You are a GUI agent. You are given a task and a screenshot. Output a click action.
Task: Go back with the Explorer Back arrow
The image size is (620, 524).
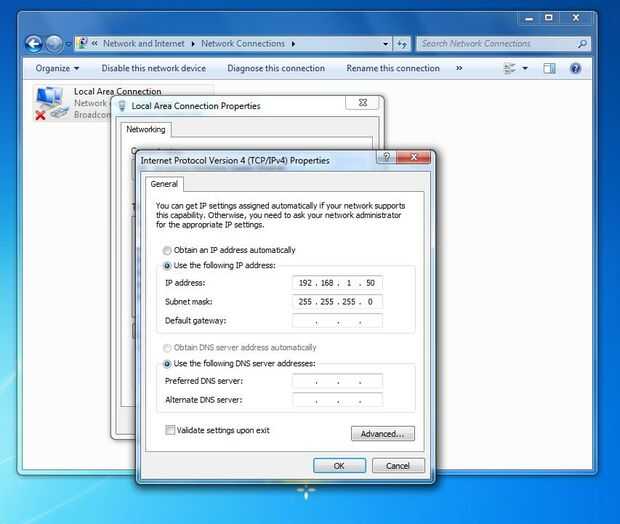tap(34, 44)
